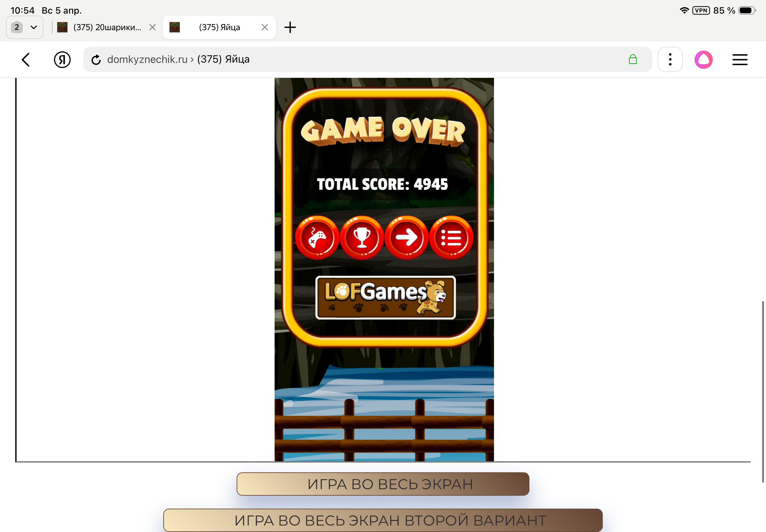766x532 pixels.
Task: Open the three-dot page options menu
Action: coord(670,60)
